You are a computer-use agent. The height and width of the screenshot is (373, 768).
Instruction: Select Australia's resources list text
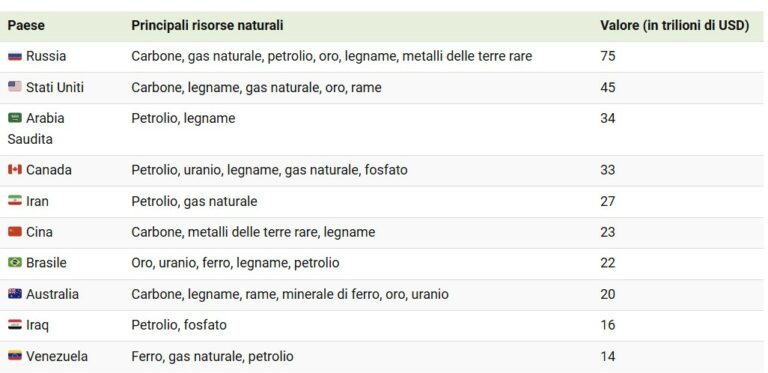290,294
